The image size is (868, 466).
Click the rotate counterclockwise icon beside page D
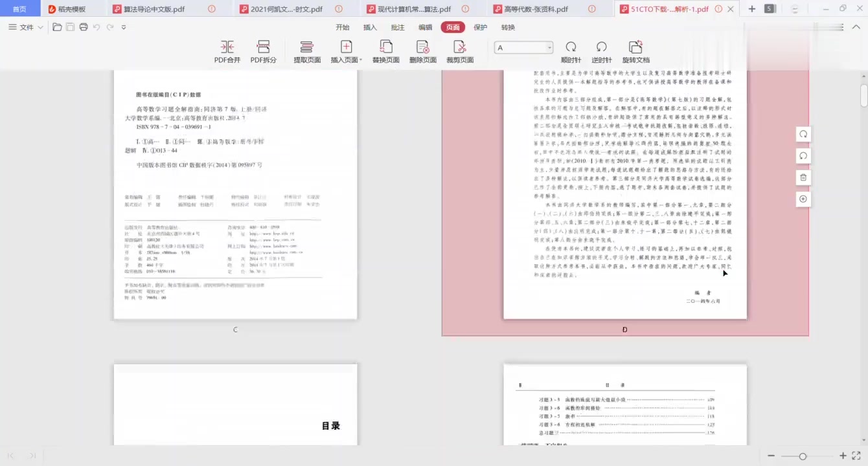(x=803, y=156)
